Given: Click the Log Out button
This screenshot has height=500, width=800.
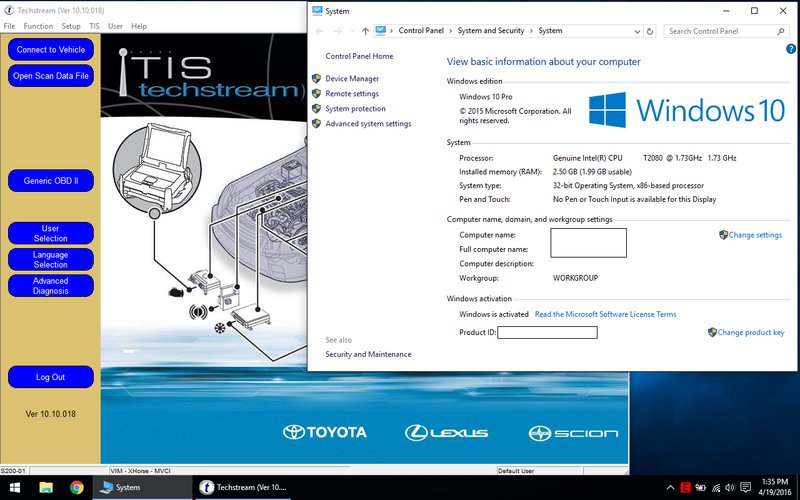Looking at the screenshot, I should coord(51,377).
